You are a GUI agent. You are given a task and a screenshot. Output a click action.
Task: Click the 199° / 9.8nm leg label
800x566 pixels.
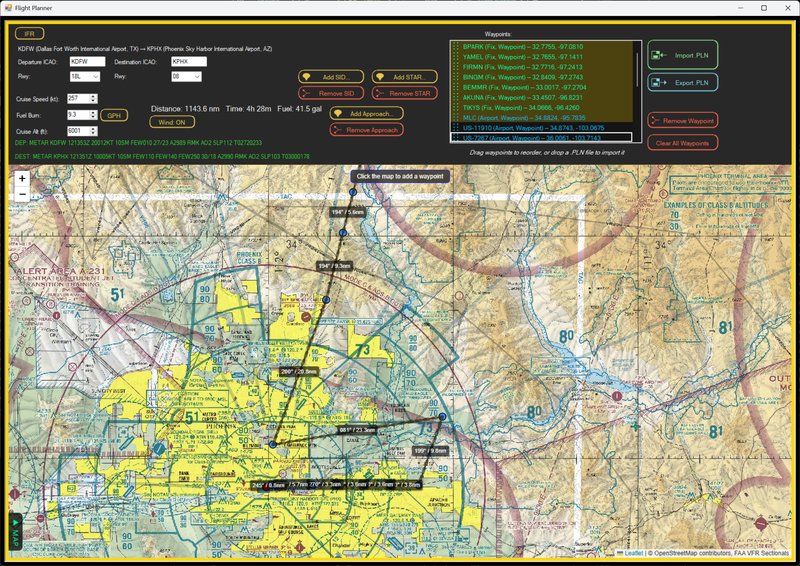(x=431, y=451)
